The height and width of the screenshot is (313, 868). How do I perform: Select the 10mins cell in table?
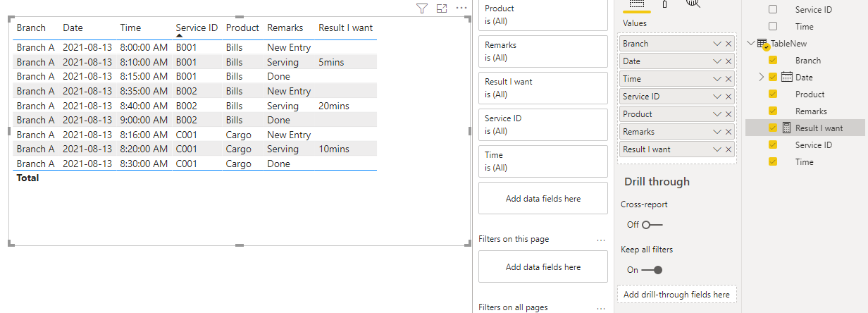(x=334, y=149)
